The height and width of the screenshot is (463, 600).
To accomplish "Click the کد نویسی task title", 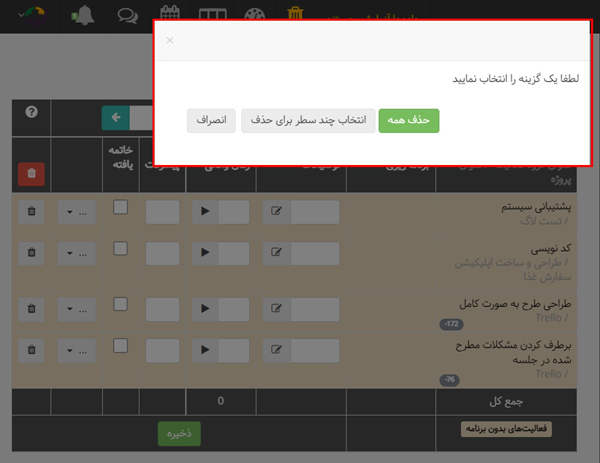I will coord(551,248).
